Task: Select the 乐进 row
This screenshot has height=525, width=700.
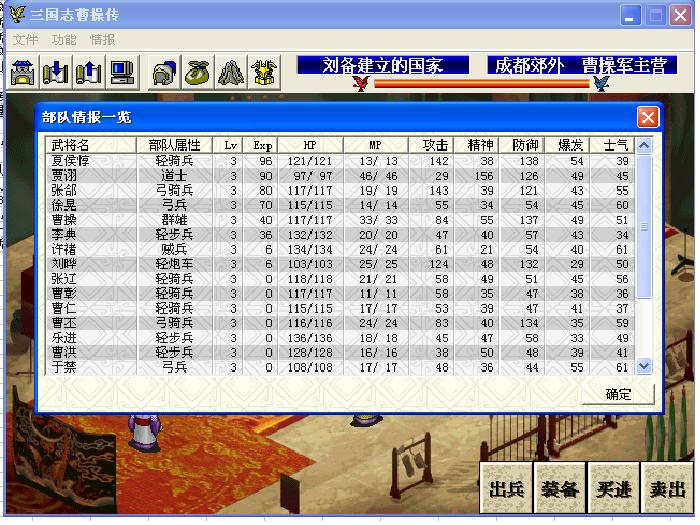Action: (x=340, y=338)
